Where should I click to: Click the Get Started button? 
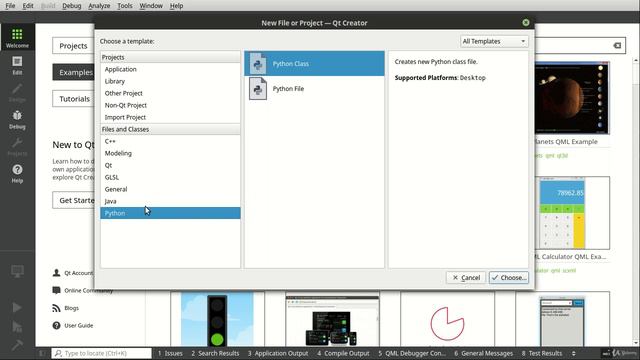pos(73,200)
